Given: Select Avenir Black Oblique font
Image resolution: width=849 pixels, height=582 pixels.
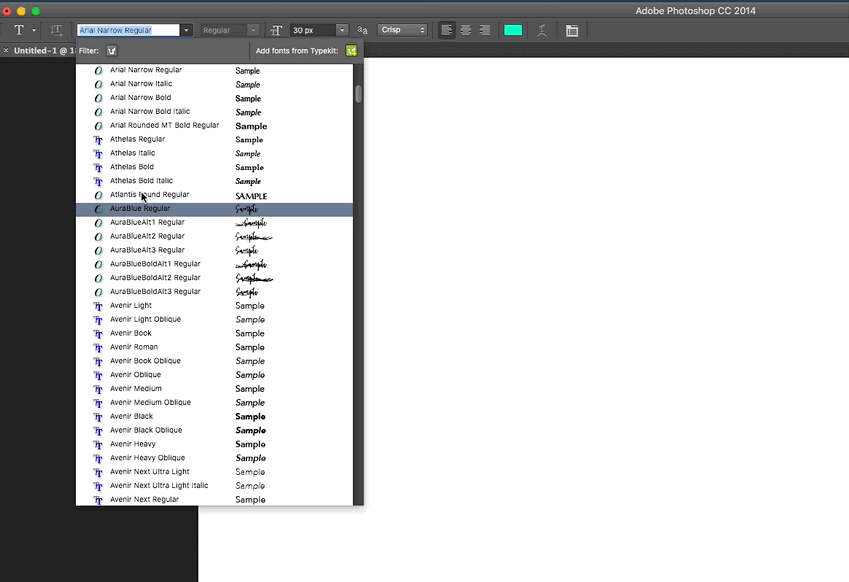Looking at the screenshot, I should pyautogui.click(x=214, y=430).
